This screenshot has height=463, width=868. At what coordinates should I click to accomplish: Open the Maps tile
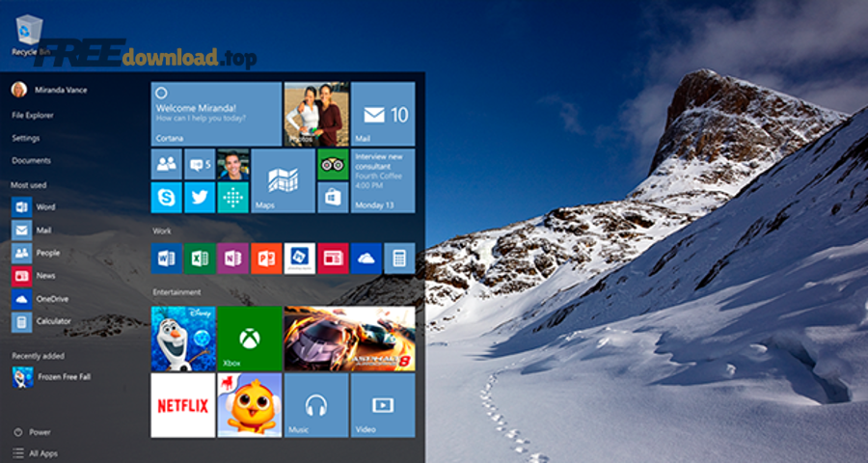click(284, 180)
